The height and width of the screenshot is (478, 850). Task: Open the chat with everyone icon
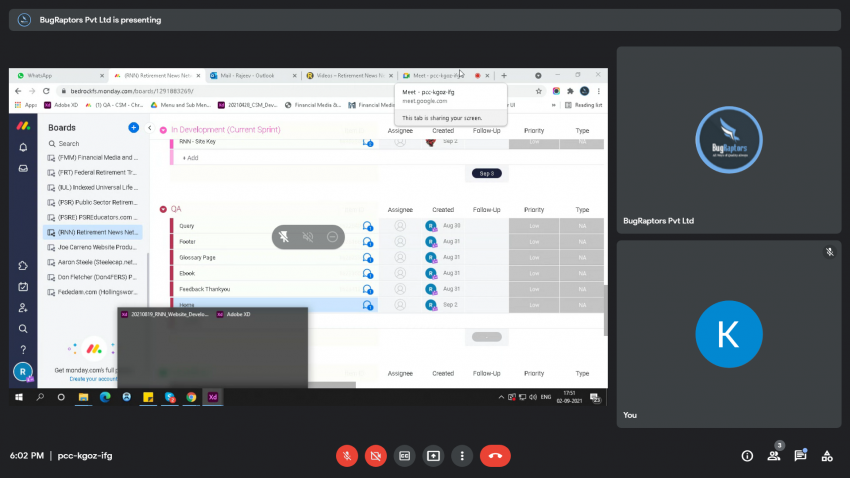click(x=800, y=455)
